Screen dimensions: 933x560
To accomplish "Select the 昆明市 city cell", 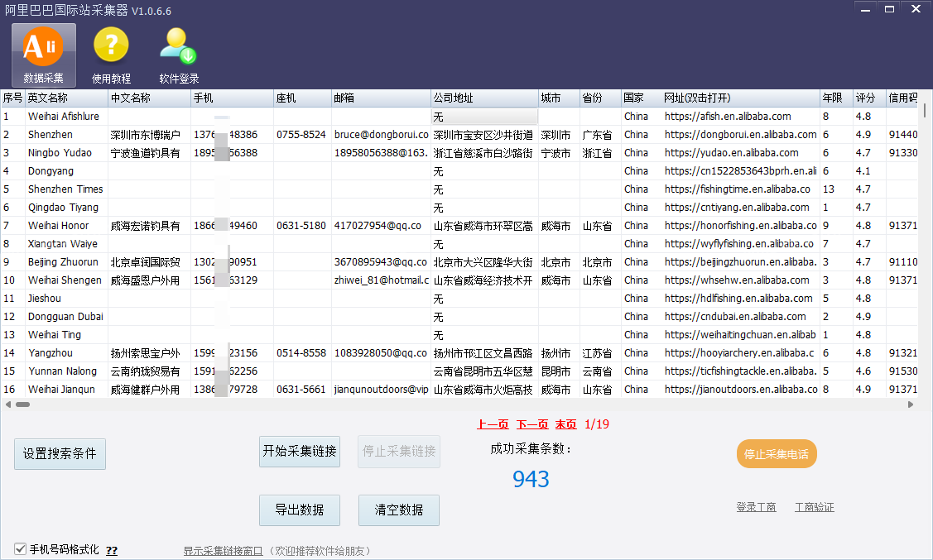I will 560,371.
